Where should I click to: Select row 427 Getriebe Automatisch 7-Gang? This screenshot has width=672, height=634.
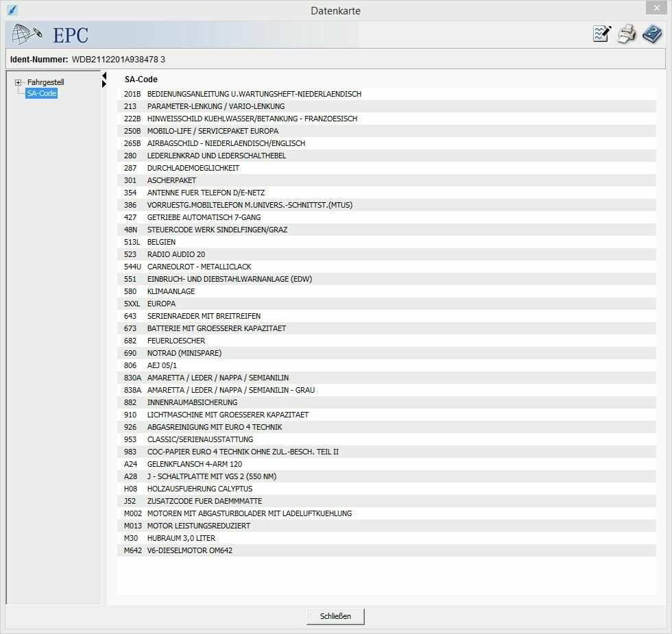point(204,217)
